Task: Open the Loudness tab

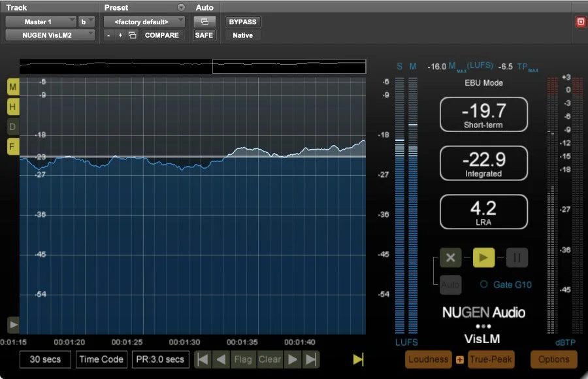Action: 428,359
